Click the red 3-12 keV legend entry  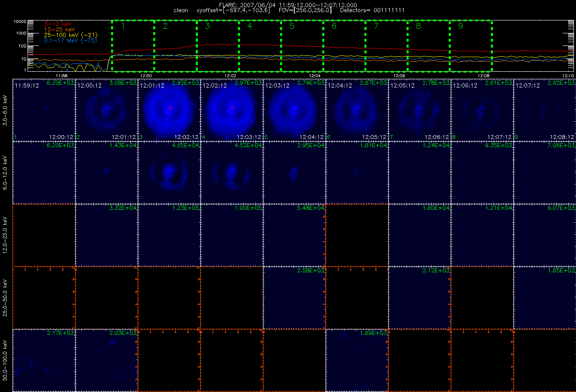(x=58, y=24)
